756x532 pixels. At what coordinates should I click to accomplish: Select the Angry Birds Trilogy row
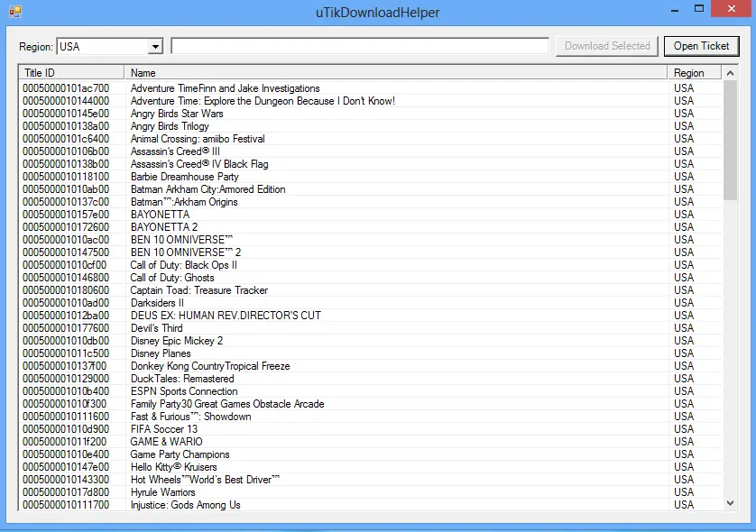(x=370, y=125)
